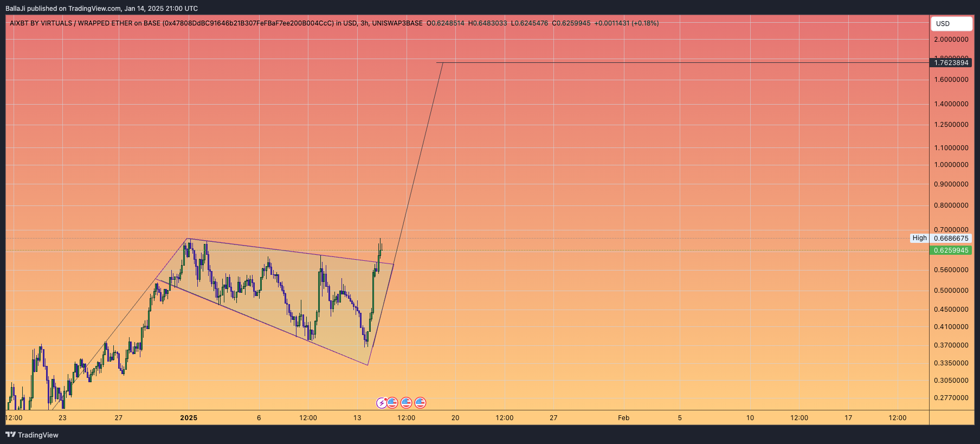Viewport: 980px width, 444px height.
Task: Click the 0.2770000 price axis label
Action: point(951,398)
